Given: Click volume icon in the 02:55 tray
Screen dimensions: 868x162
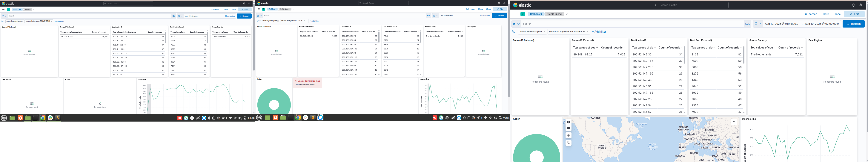Looking at the screenshot, I should pyautogui.click(x=495, y=118).
